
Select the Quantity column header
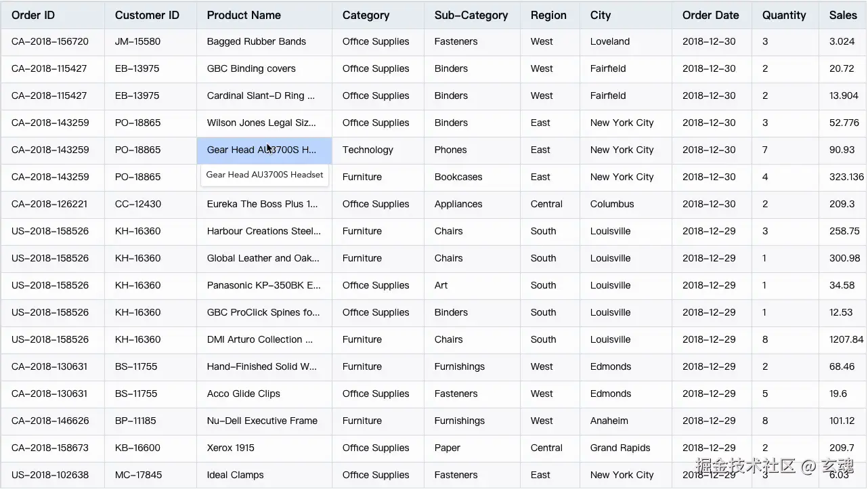point(784,15)
